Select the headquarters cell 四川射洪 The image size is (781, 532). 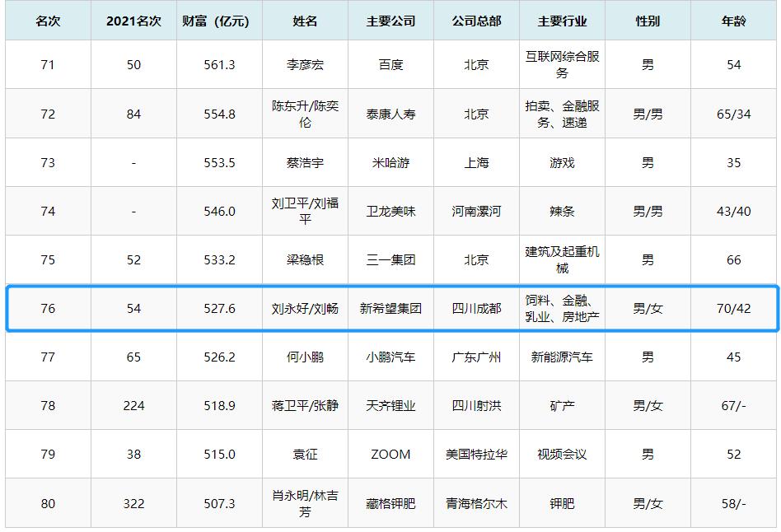click(476, 405)
